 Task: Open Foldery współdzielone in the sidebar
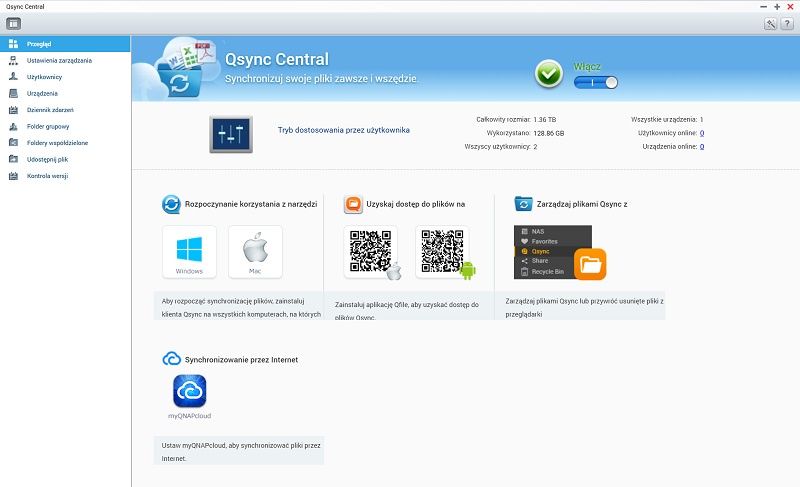point(65,143)
